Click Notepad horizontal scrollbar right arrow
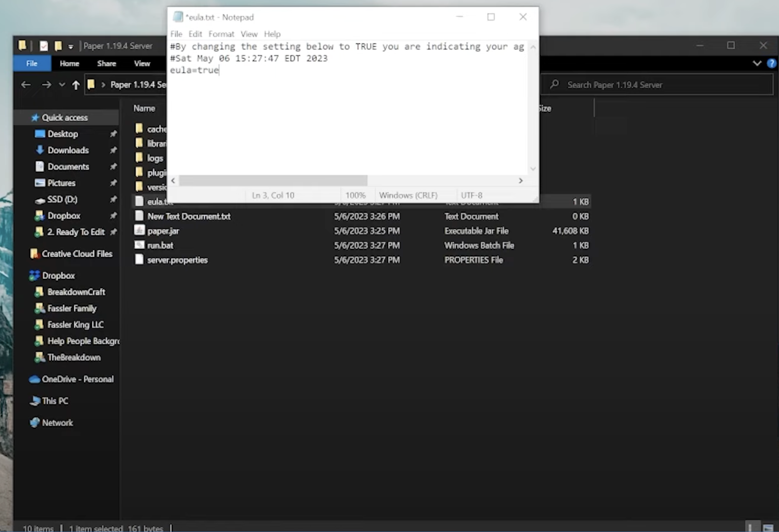 521,181
